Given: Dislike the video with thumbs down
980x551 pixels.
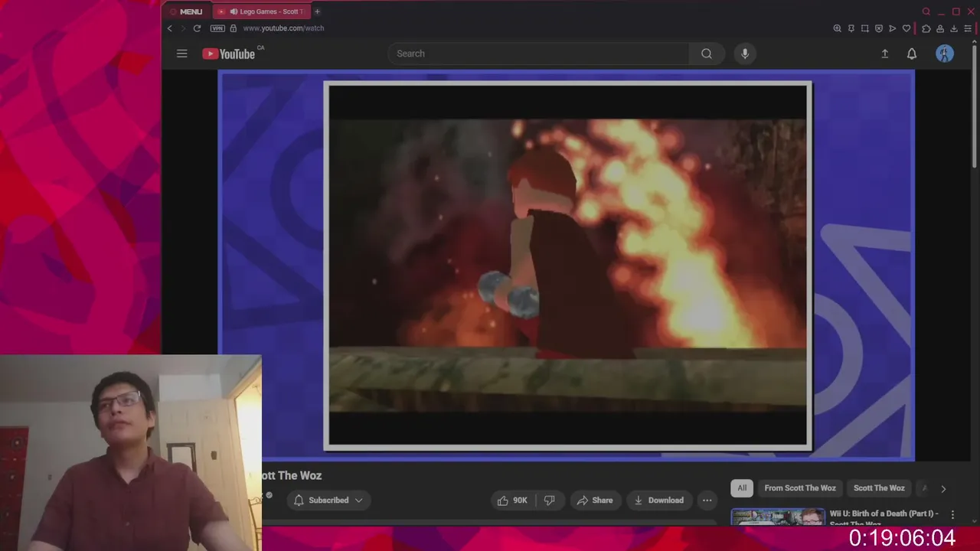Looking at the screenshot, I should coord(549,500).
